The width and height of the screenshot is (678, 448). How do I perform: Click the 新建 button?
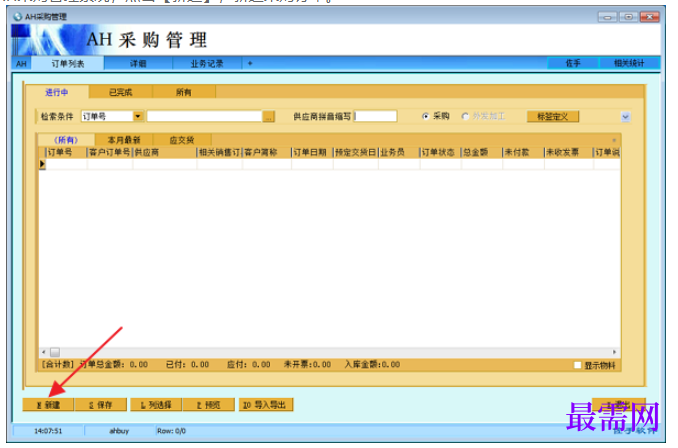[48, 405]
